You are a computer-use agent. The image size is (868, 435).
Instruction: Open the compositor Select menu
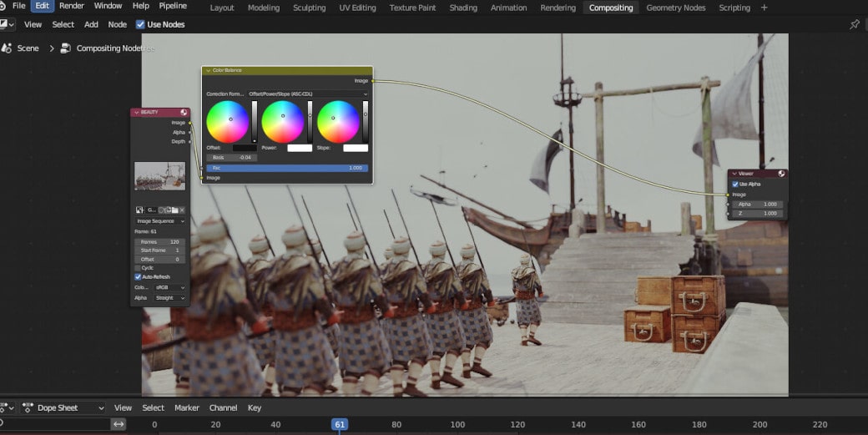point(63,24)
